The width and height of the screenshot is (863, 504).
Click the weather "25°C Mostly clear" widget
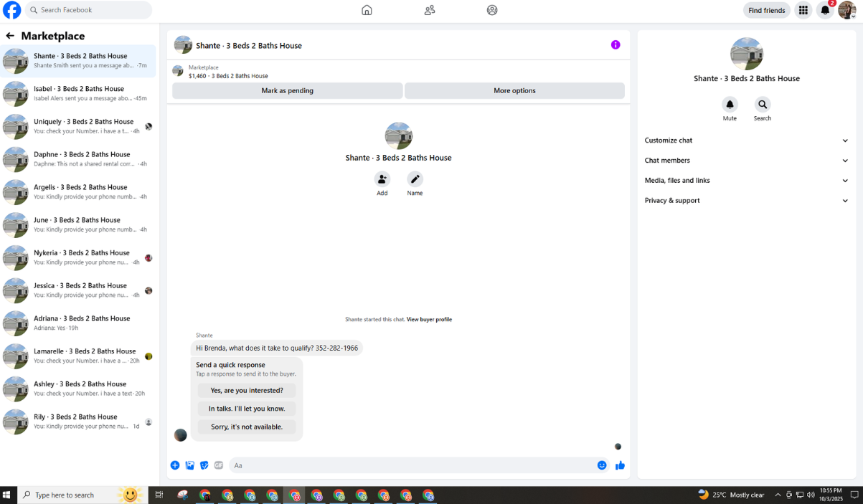pos(731,495)
